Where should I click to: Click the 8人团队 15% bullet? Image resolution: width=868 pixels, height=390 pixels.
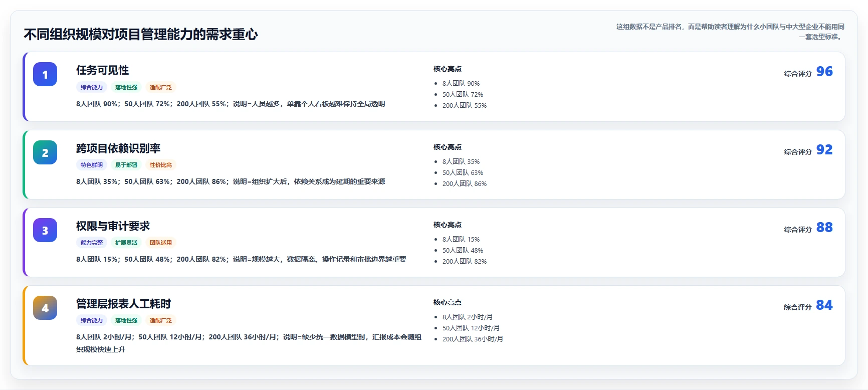[x=461, y=240]
